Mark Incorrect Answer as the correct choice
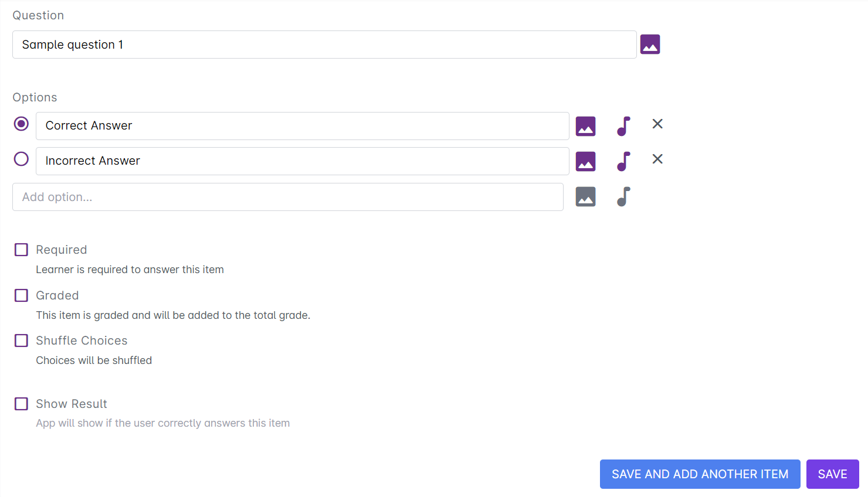Screen dimensions: 868x497 point(21,159)
